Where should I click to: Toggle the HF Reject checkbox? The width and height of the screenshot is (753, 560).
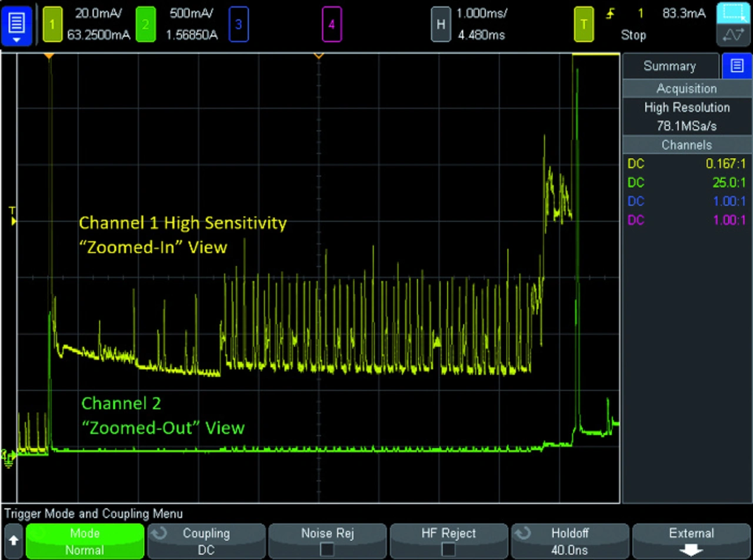448,549
